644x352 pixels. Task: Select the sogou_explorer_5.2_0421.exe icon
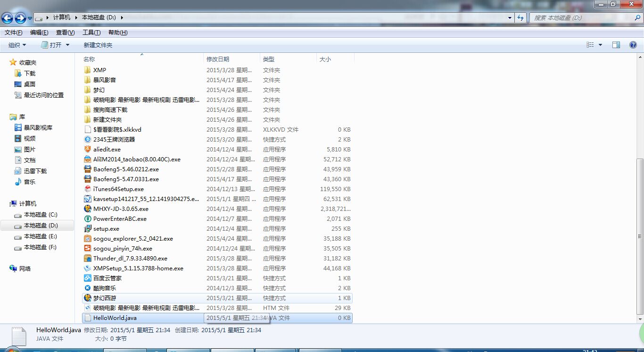point(87,239)
